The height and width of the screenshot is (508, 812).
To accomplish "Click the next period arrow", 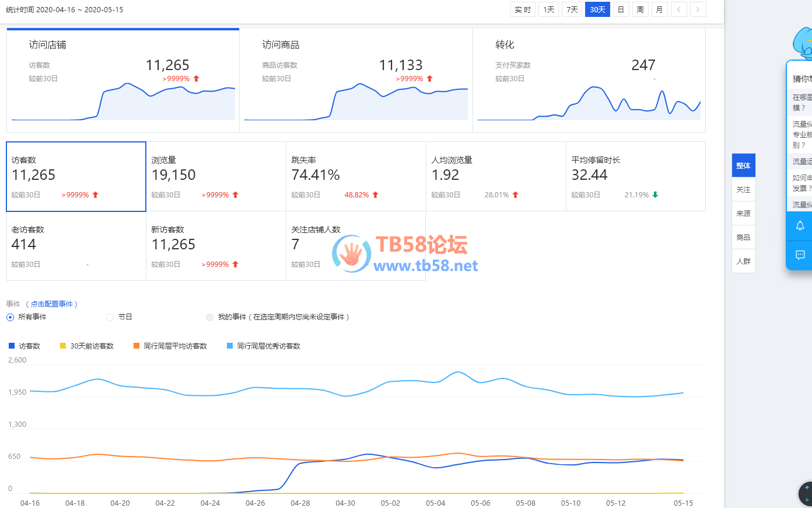I will (x=698, y=9).
